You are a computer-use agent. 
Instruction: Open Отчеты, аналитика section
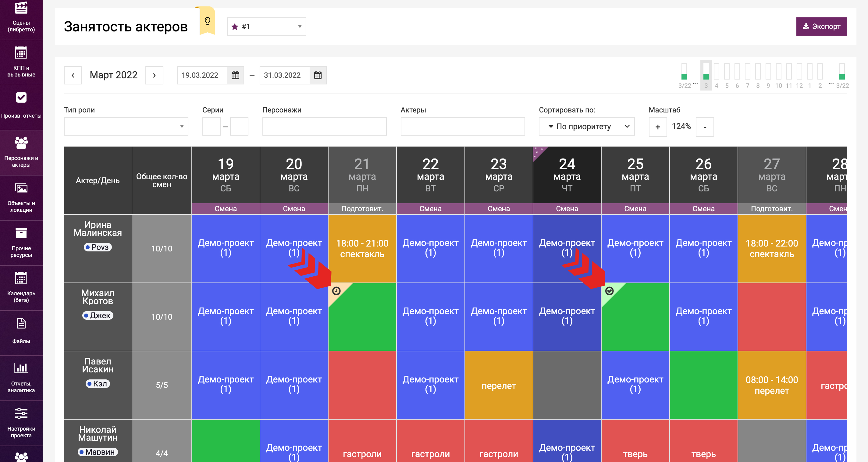pos(21,378)
